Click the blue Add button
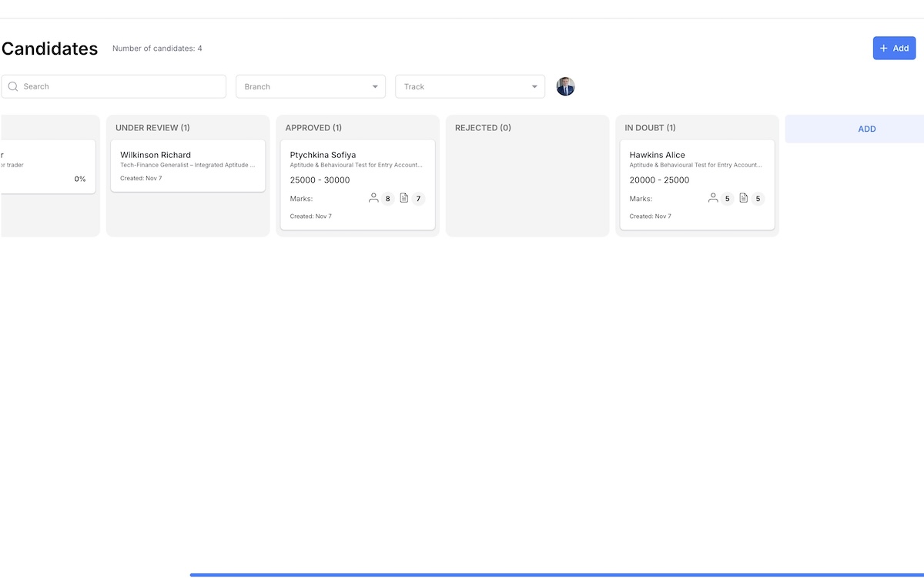The height and width of the screenshot is (578, 924). click(x=894, y=48)
